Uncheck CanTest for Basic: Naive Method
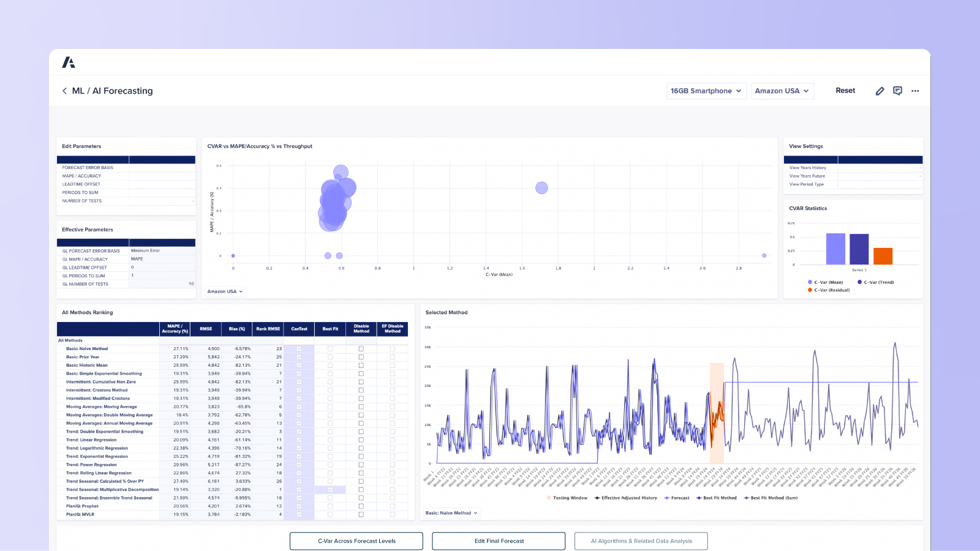Viewport: 980px width, 551px height. tap(298, 348)
